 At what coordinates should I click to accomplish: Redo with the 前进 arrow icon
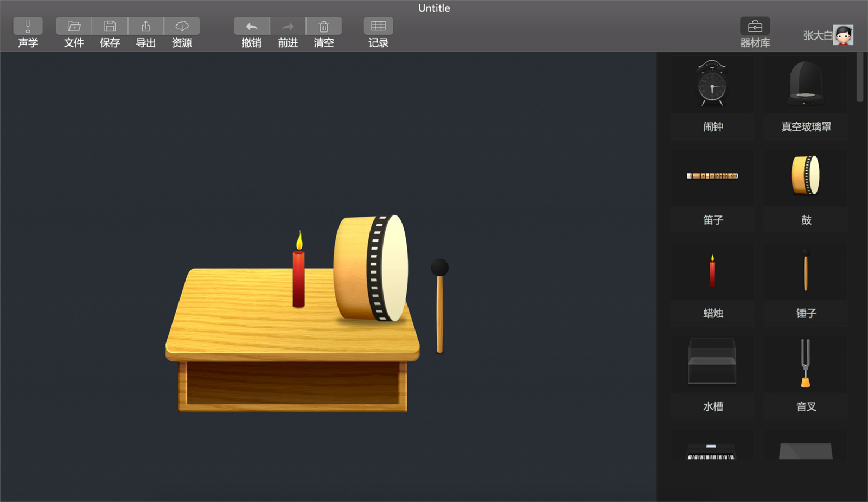pyautogui.click(x=288, y=26)
